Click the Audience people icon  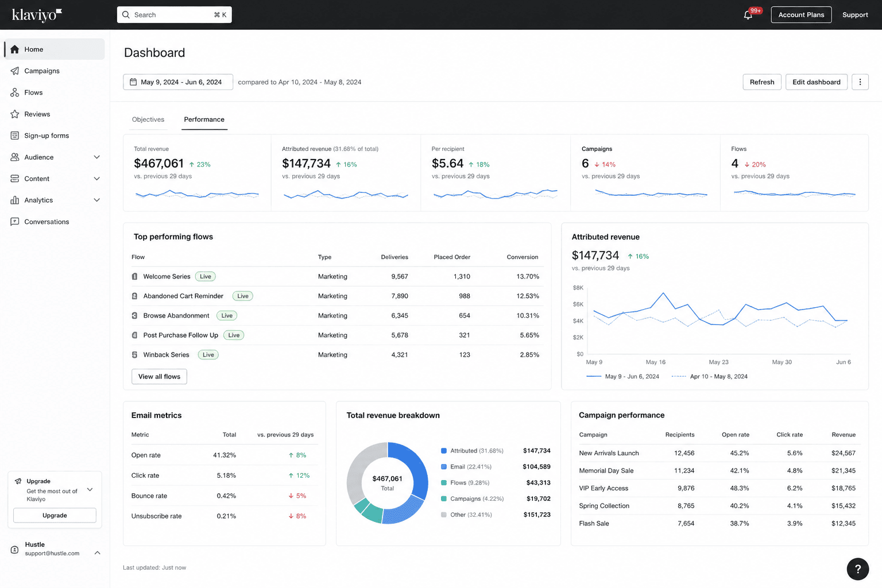[x=15, y=157]
